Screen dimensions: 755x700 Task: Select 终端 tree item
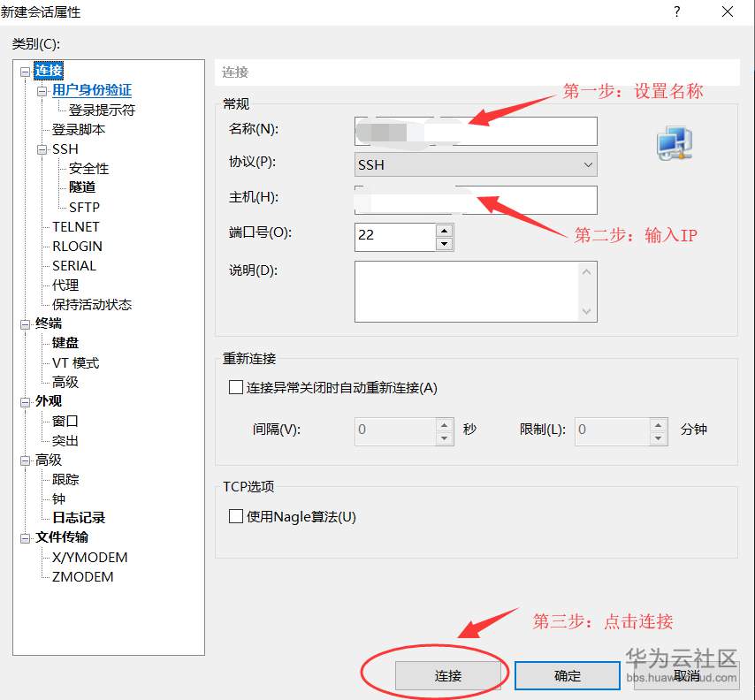coord(48,323)
